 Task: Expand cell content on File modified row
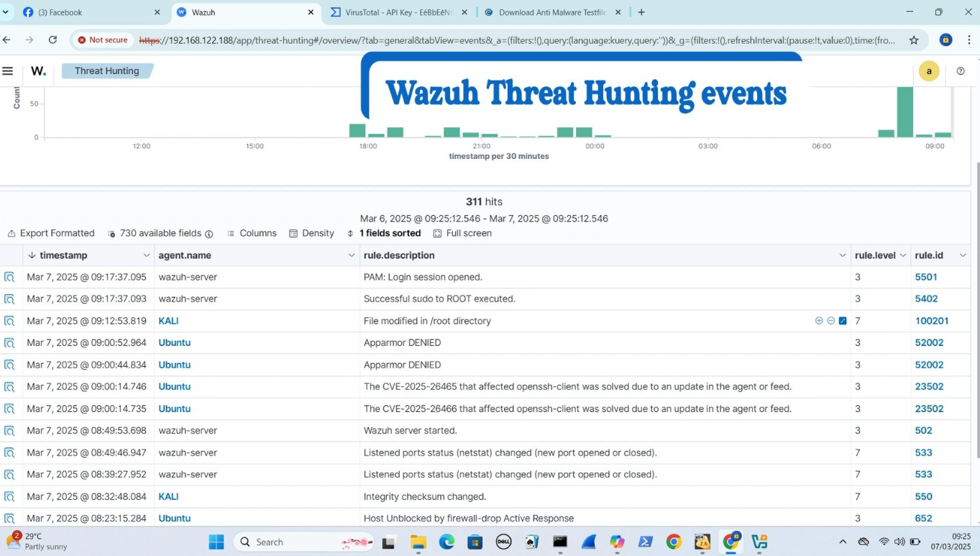[843, 321]
